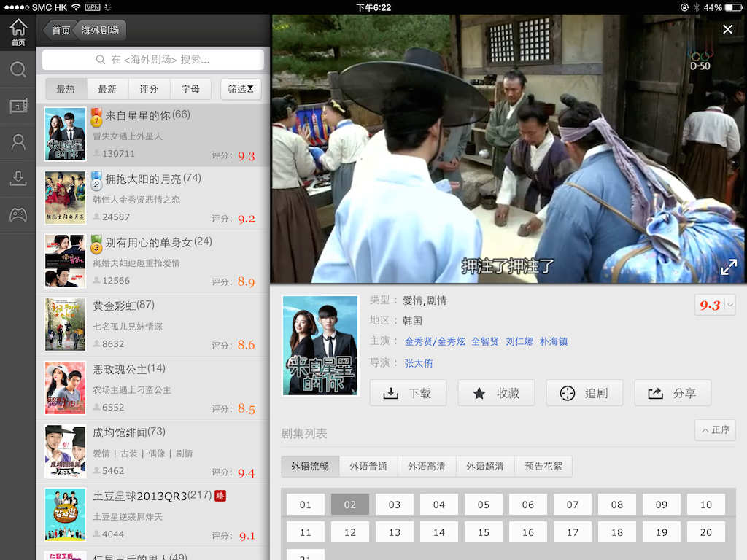The width and height of the screenshot is (747, 560).
Task: Click the 海外剧场 breadcrumb
Action: tap(100, 30)
